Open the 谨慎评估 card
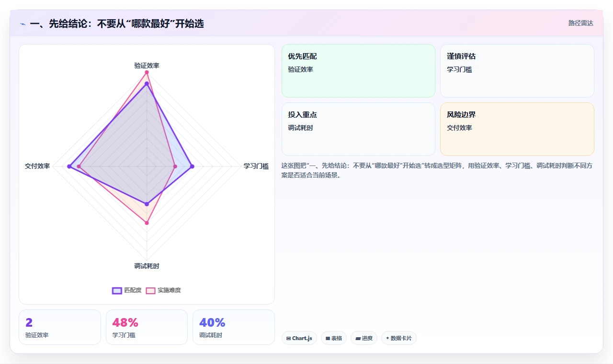The image size is (613, 364). (517, 71)
